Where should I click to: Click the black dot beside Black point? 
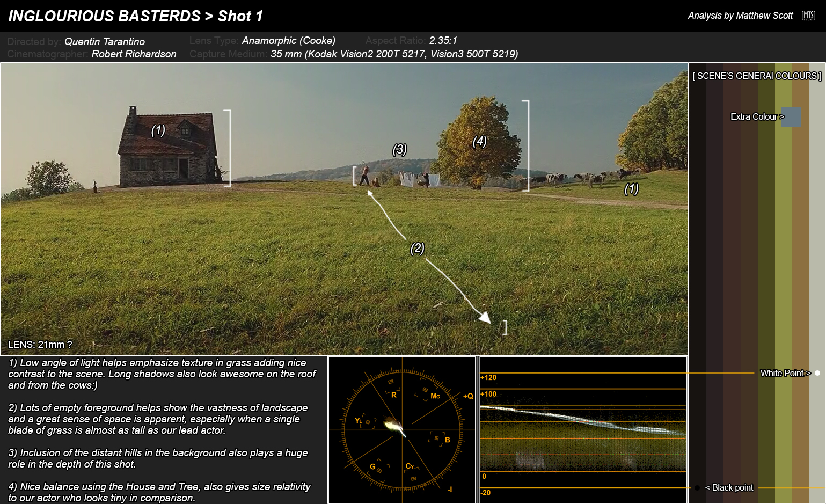(697, 488)
